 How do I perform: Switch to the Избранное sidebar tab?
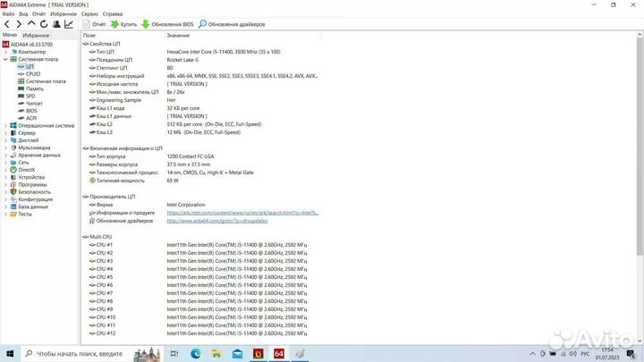click(36, 35)
